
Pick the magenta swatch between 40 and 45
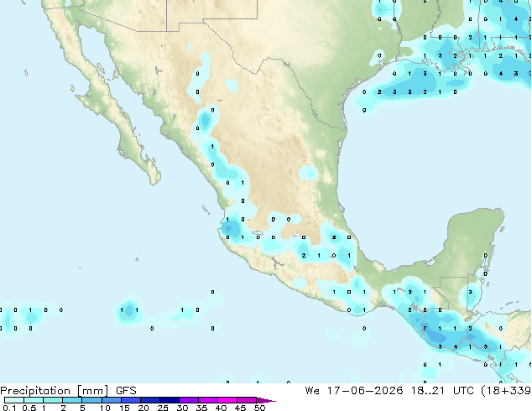tap(227, 400)
